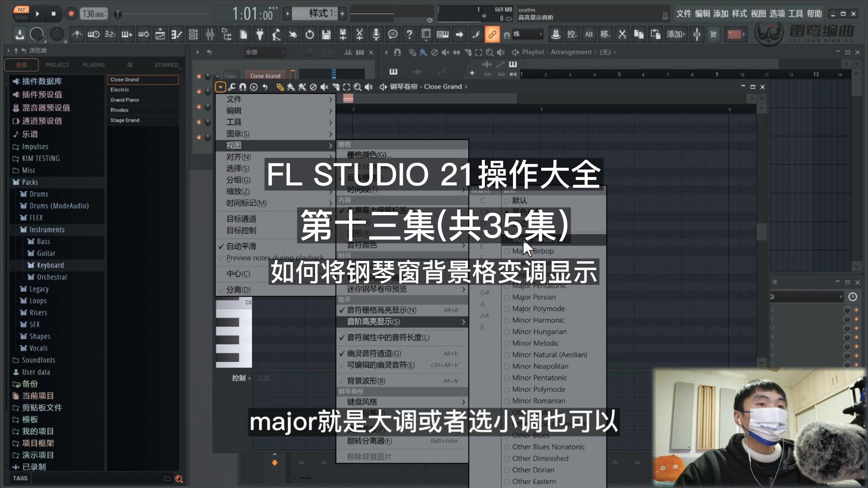Click the song position slider handle
868x488 pixels.
click(117, 14)
